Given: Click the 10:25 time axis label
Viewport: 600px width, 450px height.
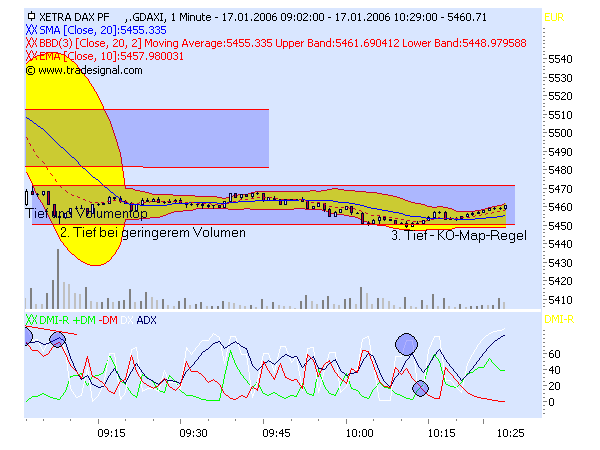Looking at the screenshot, I should click(x=510, y=433).
